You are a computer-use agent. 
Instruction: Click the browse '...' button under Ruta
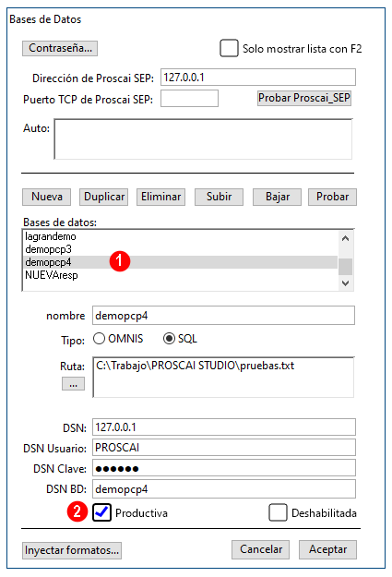(73, 384)
